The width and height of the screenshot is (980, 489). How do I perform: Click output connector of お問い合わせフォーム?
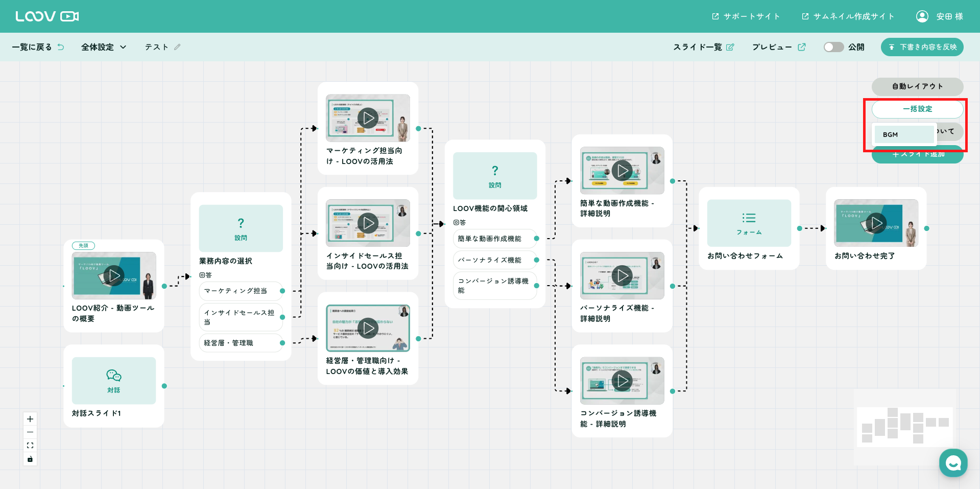(x=800, y=228)
